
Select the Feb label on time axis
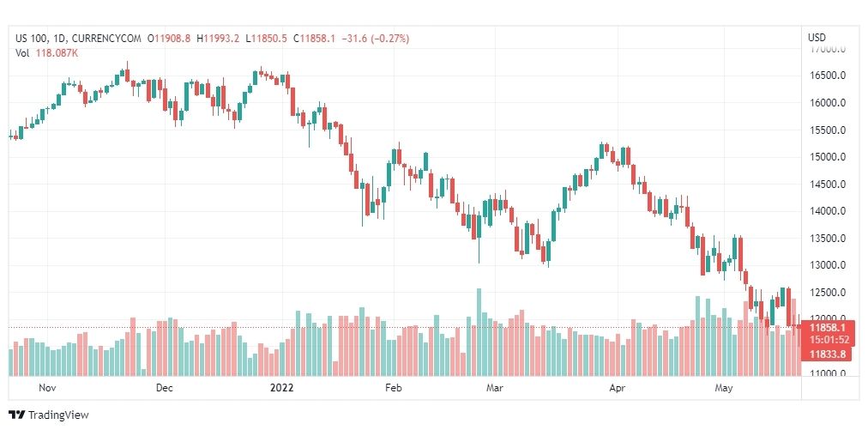click(x=393, y=388)
